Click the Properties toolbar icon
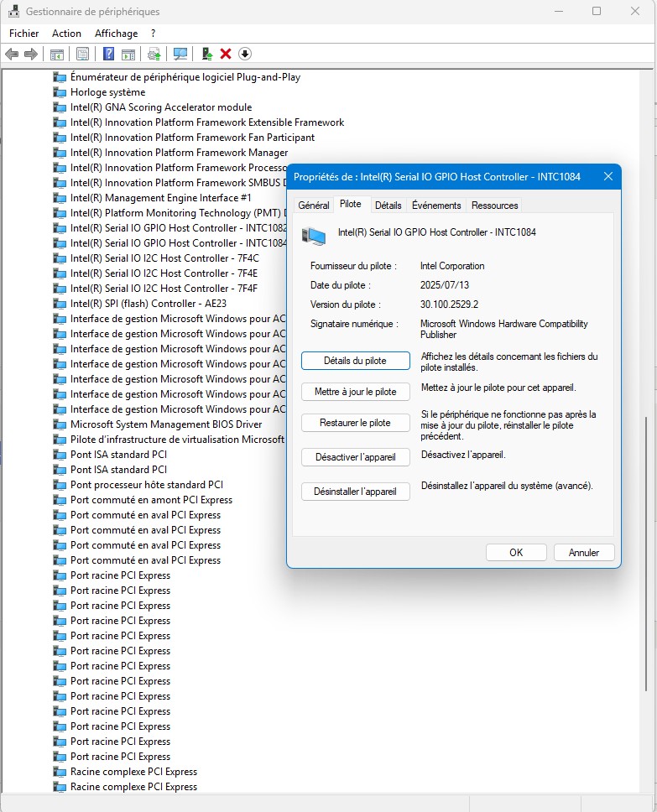 tap(82, 54)
